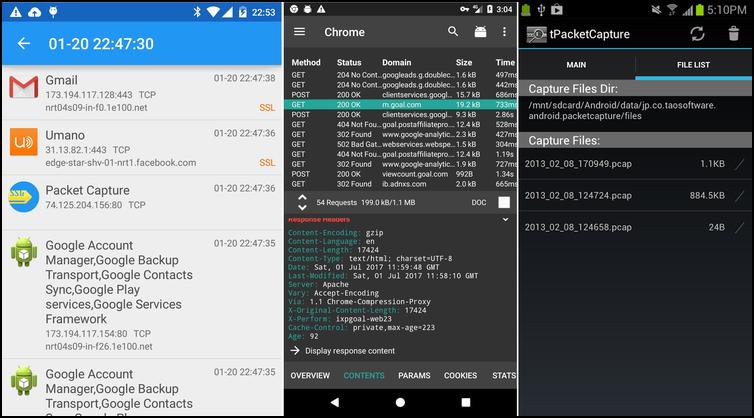The height and width of the screenshot is (418, 754).
Task: Tap the Android icon beside 173.194.117.154:80
Action: coord(24,252)
